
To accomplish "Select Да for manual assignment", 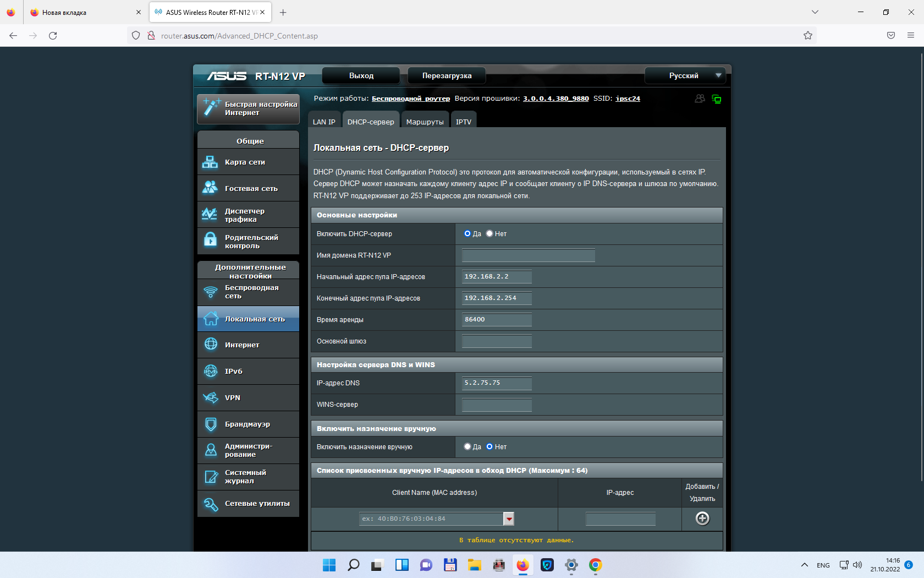I will pos(468,446).
